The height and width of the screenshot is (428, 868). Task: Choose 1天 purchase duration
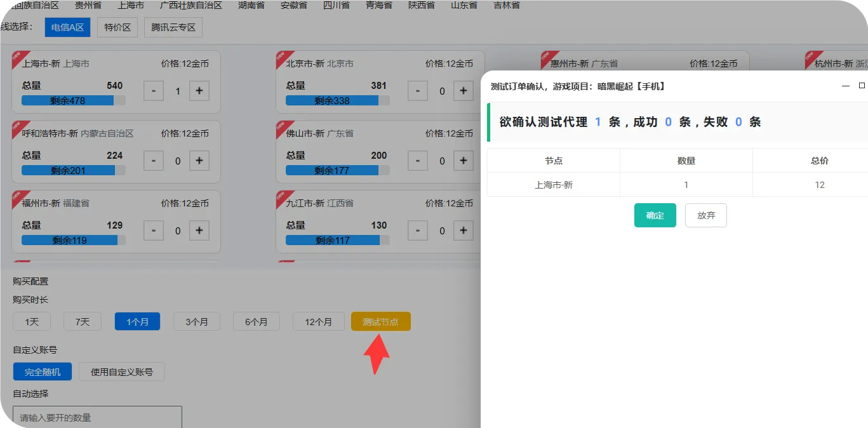point(32,322)
